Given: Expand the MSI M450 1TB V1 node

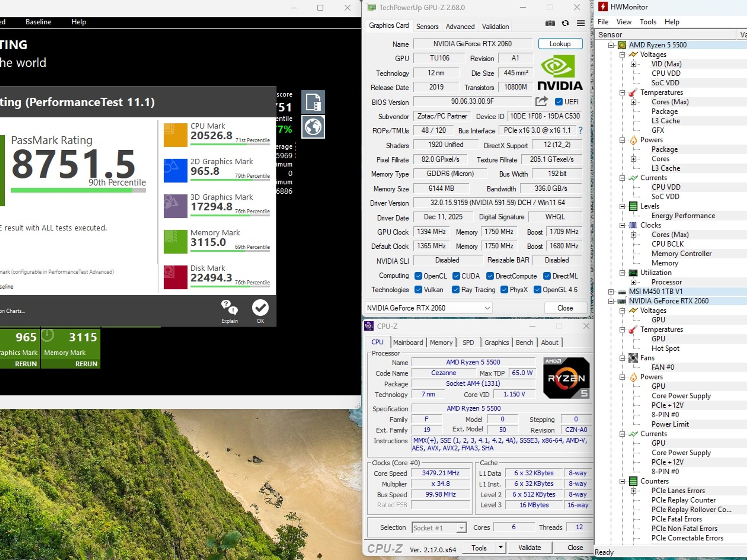Looking at the screenshot, I should point(611,292).
